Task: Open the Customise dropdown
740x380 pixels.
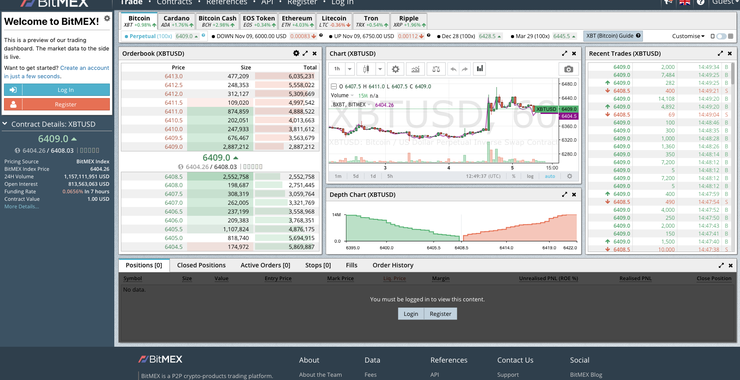Action: click(x=688, y=36)
